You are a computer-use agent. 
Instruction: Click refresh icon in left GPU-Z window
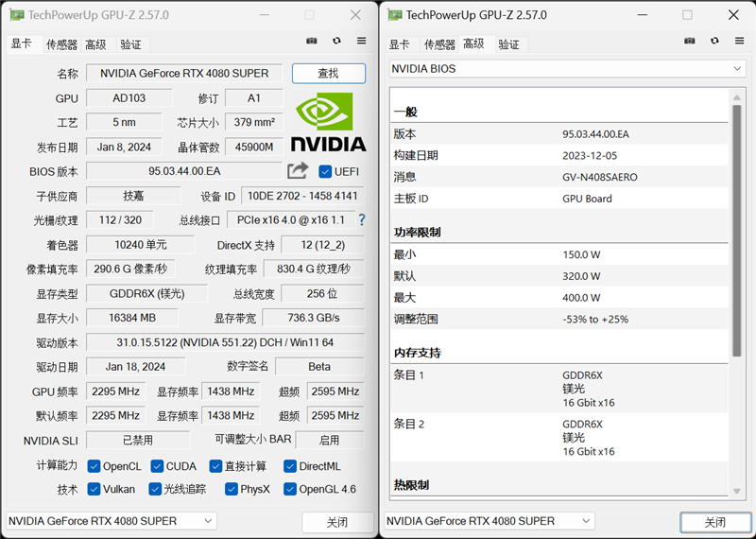click(336, 41)
